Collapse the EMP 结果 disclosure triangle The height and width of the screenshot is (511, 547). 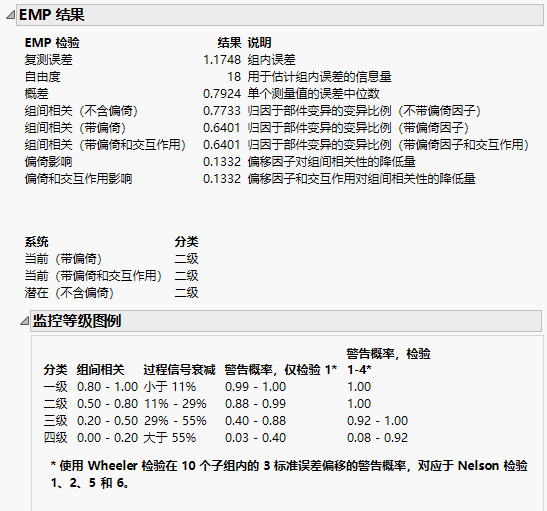(x=11, y=15)
